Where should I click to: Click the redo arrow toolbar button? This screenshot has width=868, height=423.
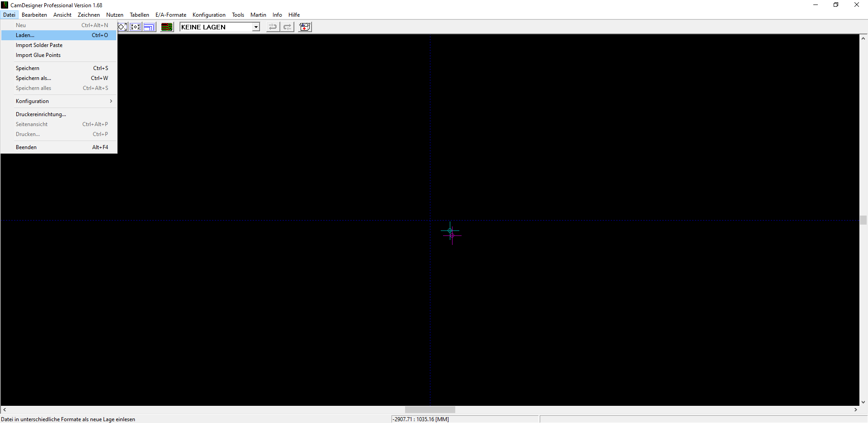point(287,27)
